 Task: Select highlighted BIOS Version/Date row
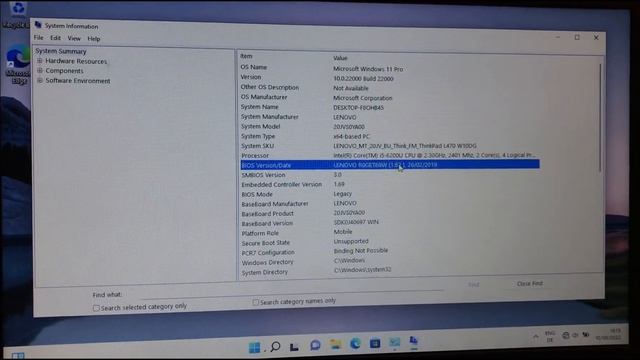click(390, 165)
